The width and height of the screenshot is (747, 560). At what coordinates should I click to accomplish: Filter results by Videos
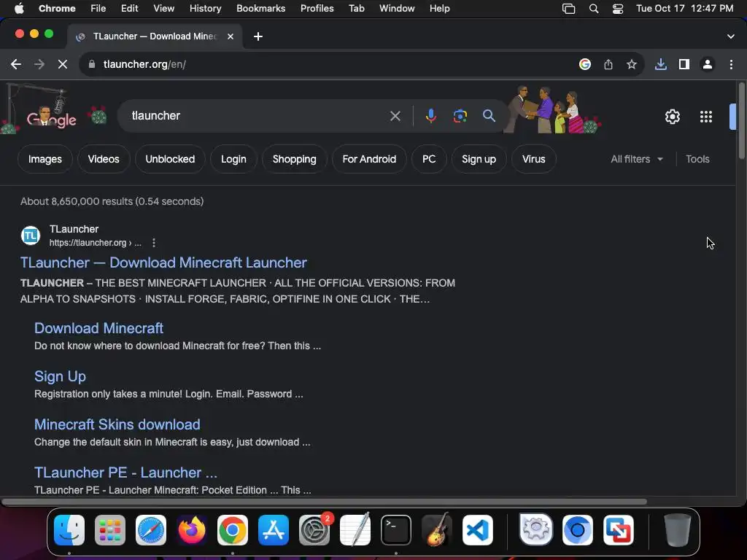point(104,159)
